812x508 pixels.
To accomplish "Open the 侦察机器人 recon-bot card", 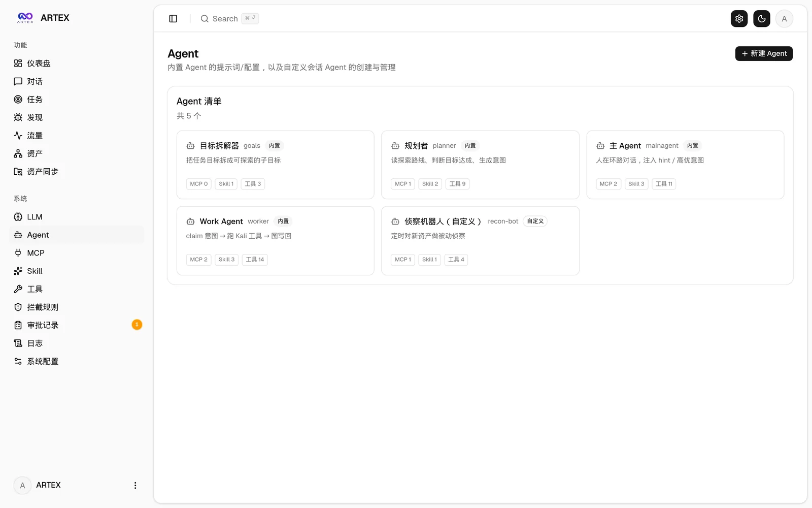I will (480, 241).
